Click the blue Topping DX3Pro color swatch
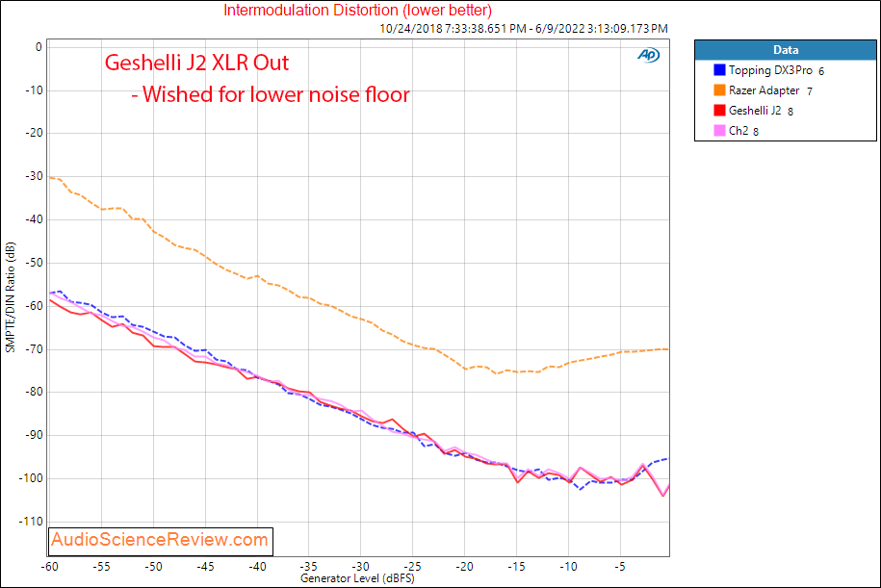The height and width of the screenshot is (588, 881). coord(719,70)
